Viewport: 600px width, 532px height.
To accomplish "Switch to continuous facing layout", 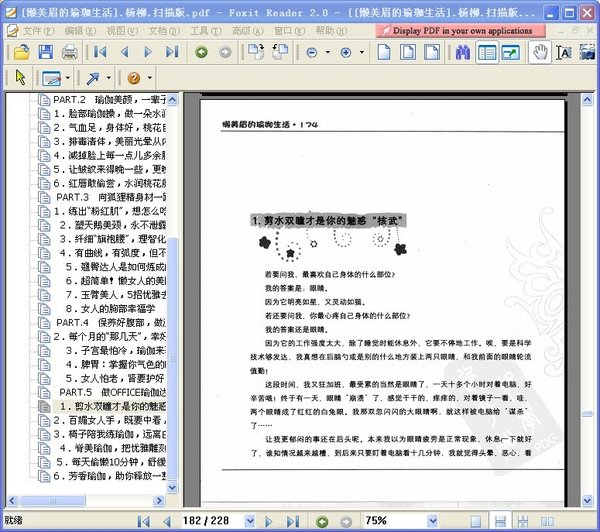I will point(523,521).
